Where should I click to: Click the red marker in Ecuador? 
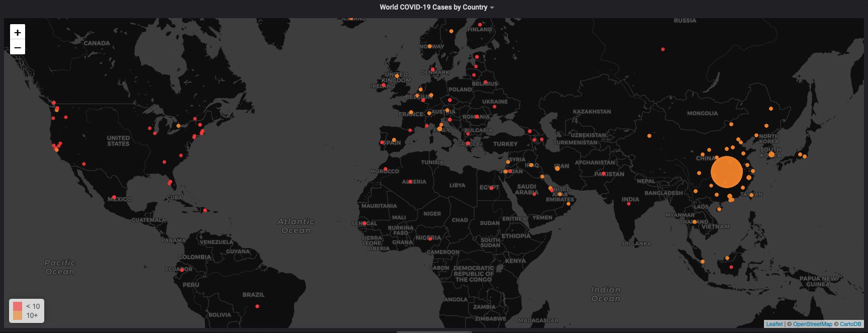click(182, 270)
